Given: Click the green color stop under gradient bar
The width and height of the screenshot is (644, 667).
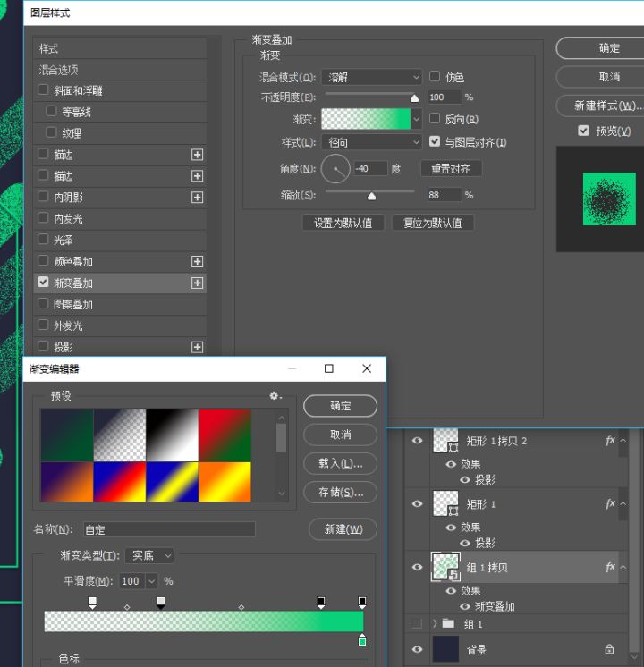Looking at the screenshot, I should click(x=361, y=639).
